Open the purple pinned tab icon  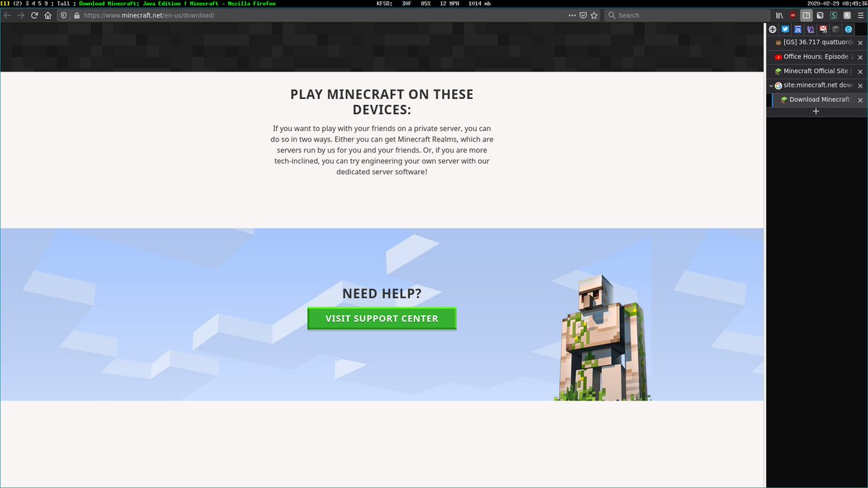810,30
